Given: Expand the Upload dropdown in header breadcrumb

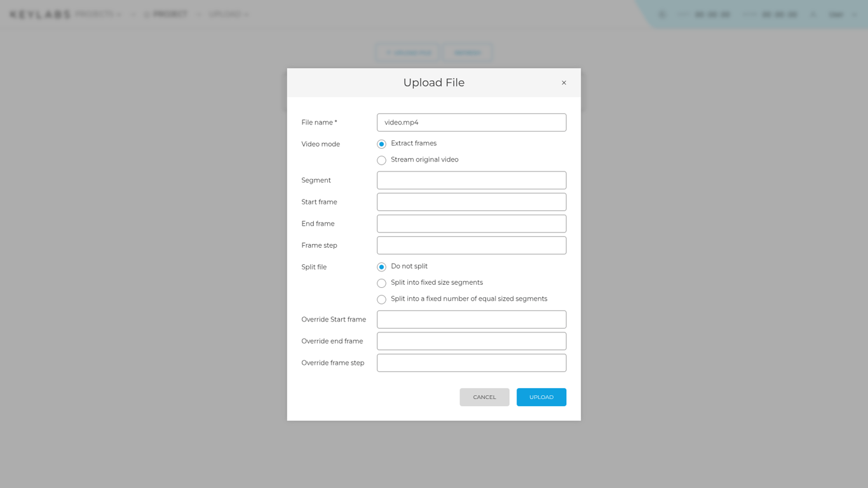Looking at the screenshot, I should click(x=229, y=14).
